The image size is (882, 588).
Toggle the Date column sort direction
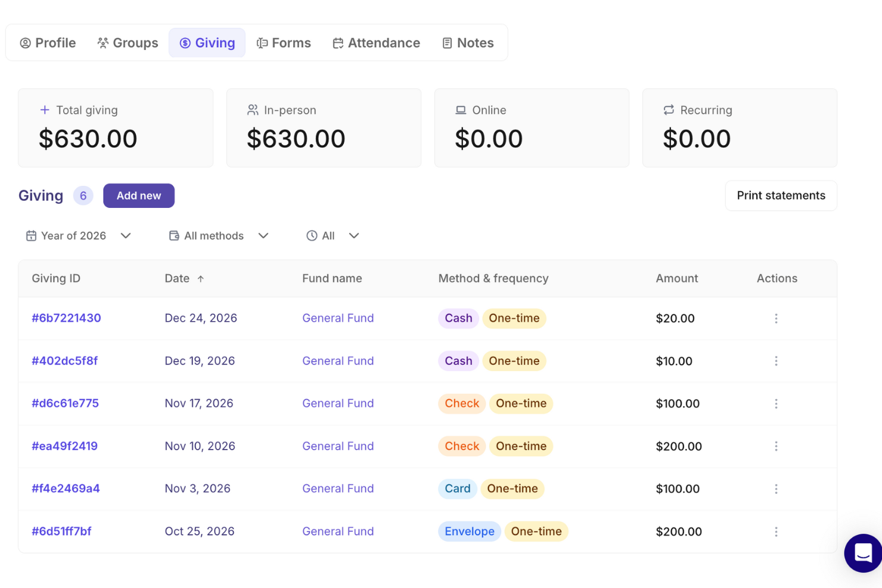point(184,278)
